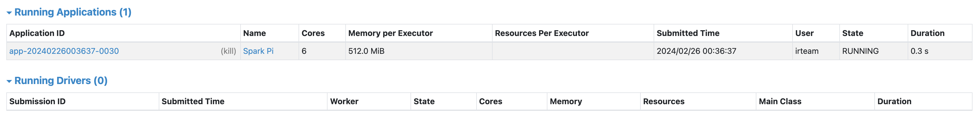Sort applications by Name column header
Image resolution: width=980 pixels, height=118 pixels.
255,33
